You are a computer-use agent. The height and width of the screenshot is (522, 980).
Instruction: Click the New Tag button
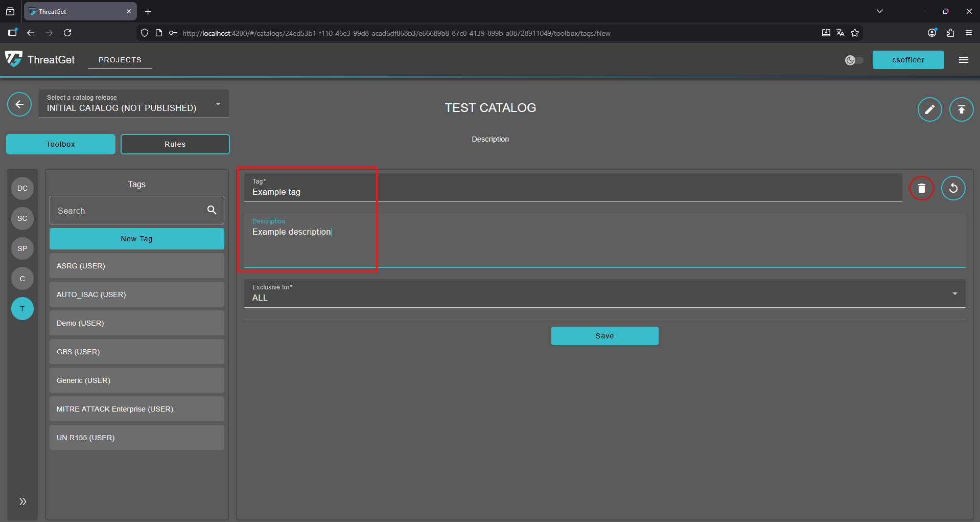click(x=136, y=239)
